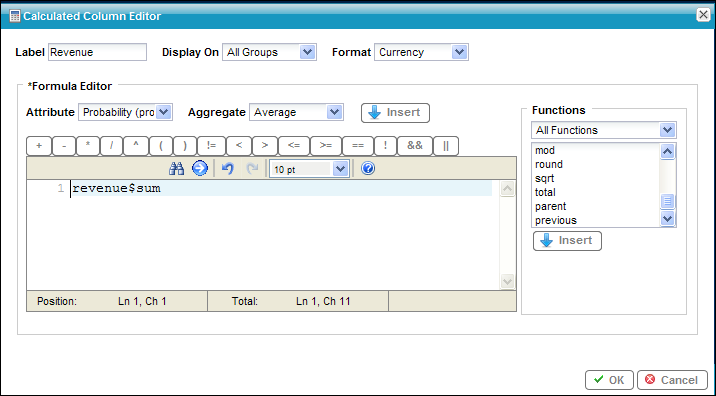Viewport: 716px width, 396px height.
Task: Insert the greater-than operator
Action: [265, 146]
